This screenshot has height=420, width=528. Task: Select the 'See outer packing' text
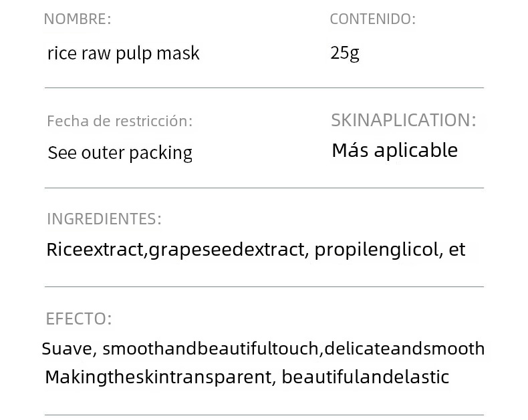(120, 153)
